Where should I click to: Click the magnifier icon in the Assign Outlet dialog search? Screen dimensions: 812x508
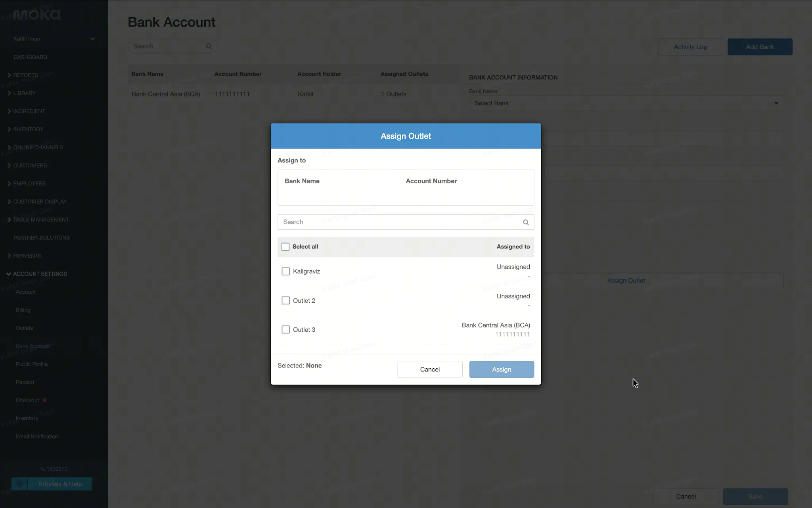coord(526,222)
